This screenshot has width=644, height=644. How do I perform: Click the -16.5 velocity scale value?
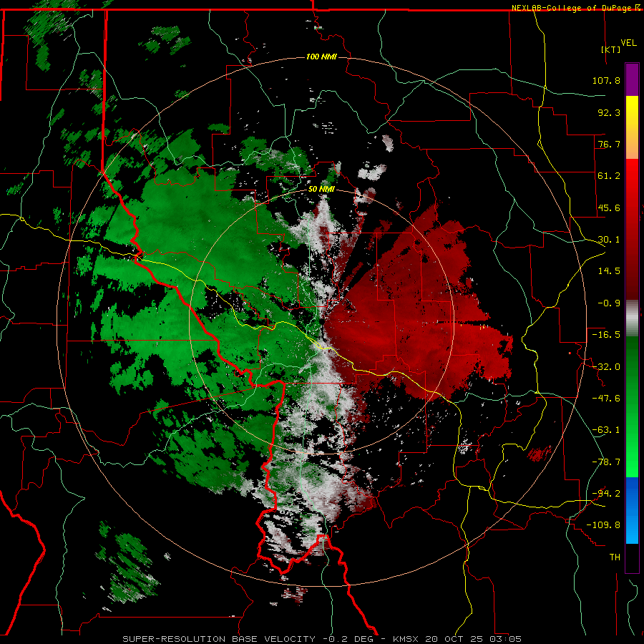click(x=606, y=335)
